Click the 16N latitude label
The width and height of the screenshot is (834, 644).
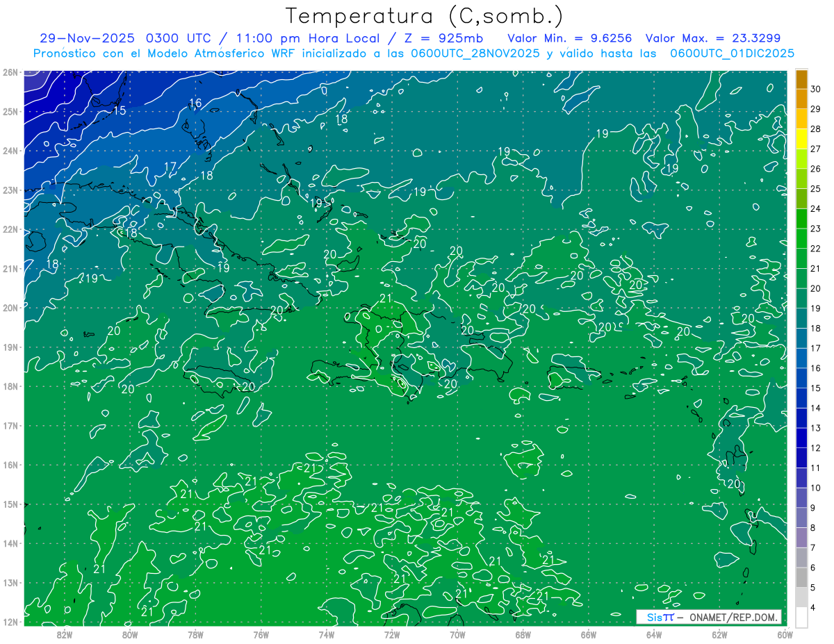[10, 465]
